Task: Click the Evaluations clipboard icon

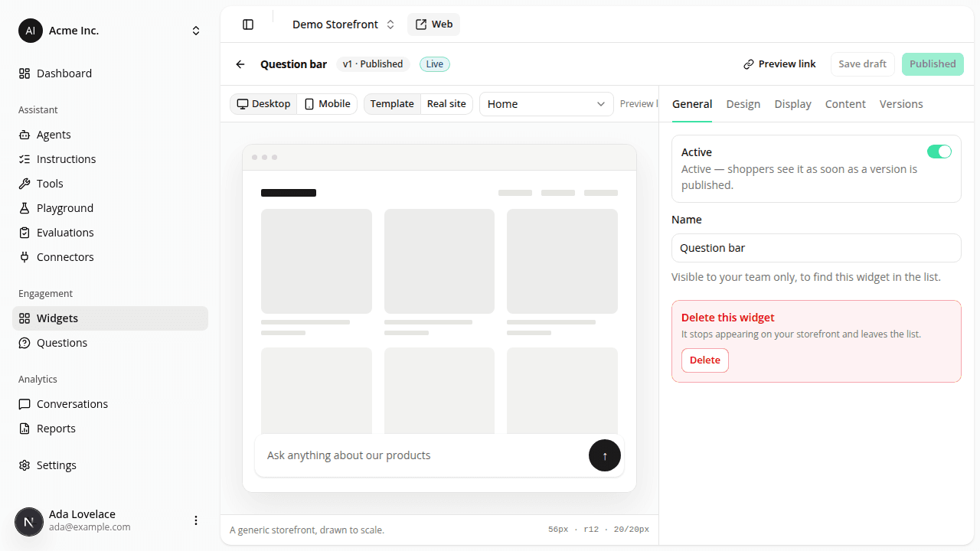Action: pos(24,233)
